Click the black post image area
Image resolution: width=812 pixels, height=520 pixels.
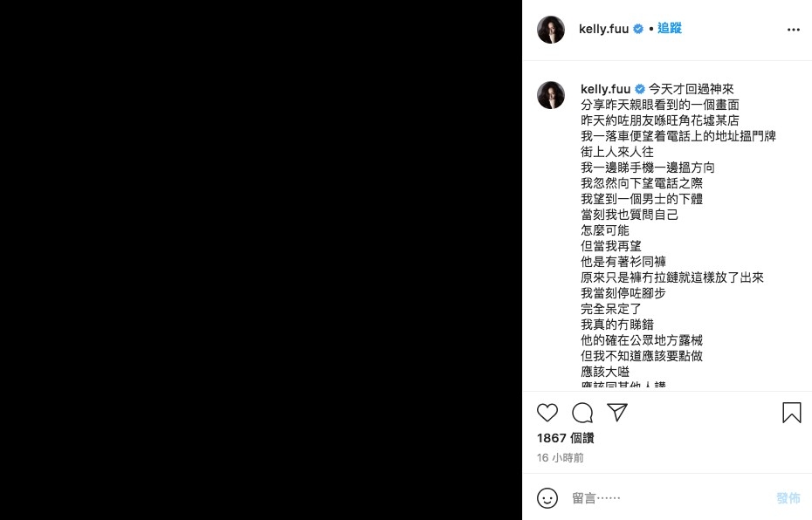pyautogui.click(x=261, y=260)
